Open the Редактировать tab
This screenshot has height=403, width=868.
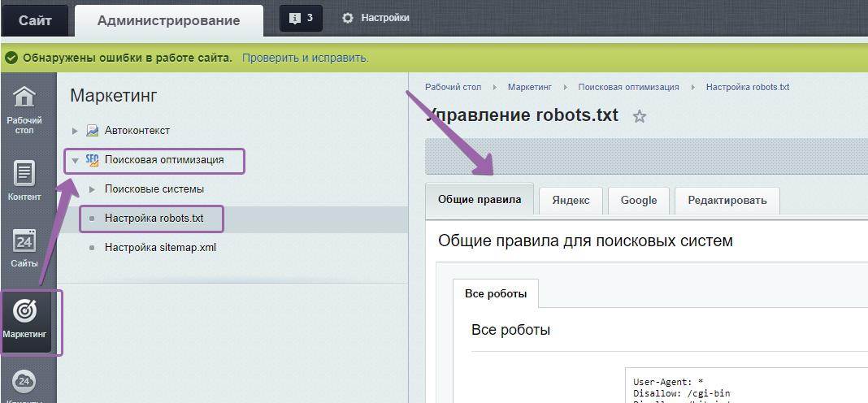[x=727, y=201]
